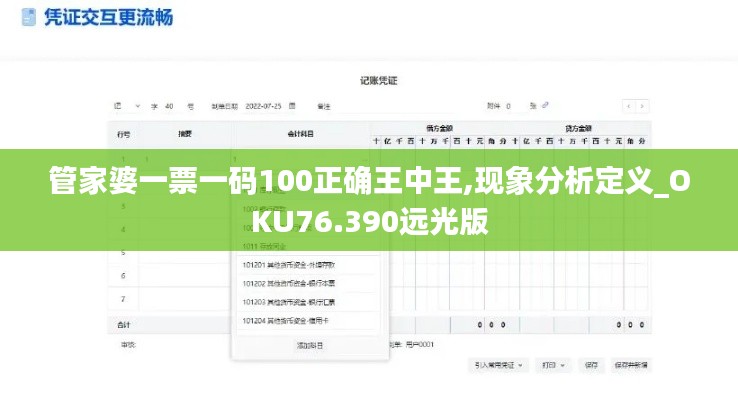Click the 摘要 cell in row 6
The height and width of the screenshot is (400, 738).
click(185, 276)
